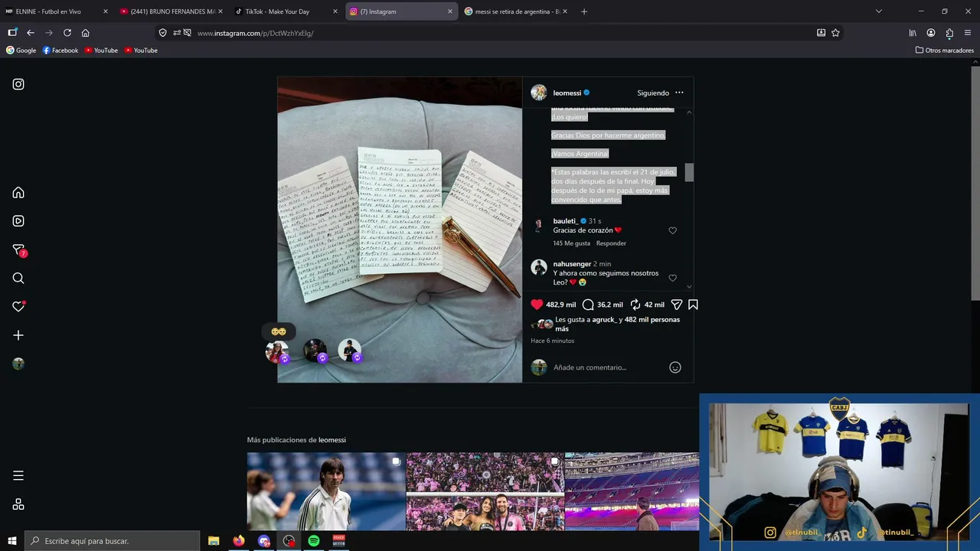Open Firefox library icon
The height and width of the screenshot is (551, 980).
coord(913,33)
